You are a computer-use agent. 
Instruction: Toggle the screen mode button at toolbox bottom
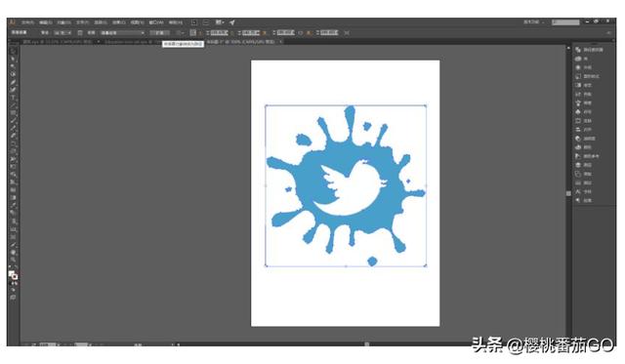[13, 297]
